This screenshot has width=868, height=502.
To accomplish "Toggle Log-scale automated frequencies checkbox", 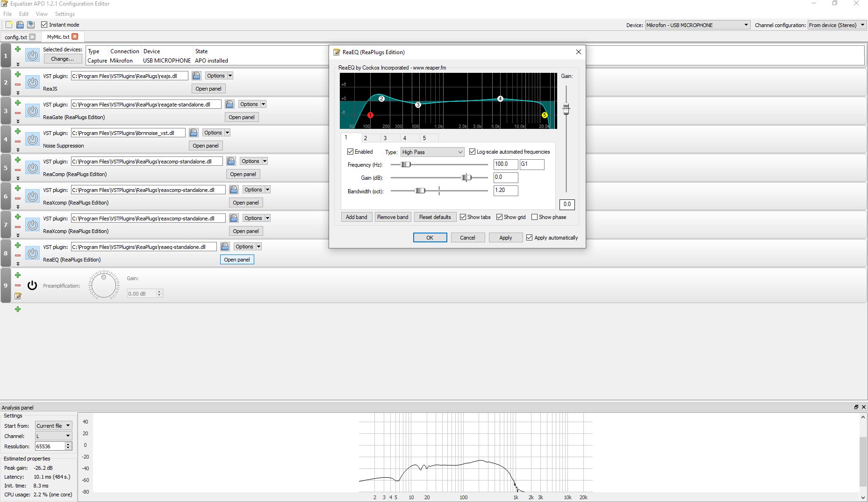I will [472, 152].
